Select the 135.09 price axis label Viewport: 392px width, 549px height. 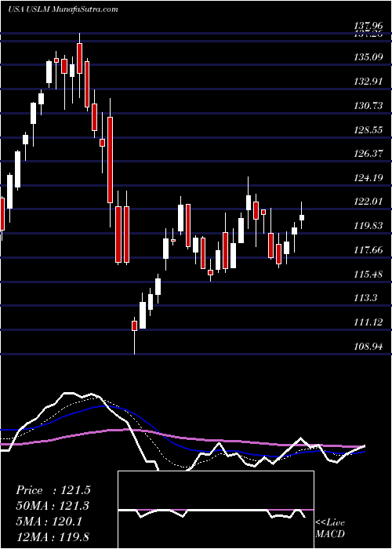(369, 57)
